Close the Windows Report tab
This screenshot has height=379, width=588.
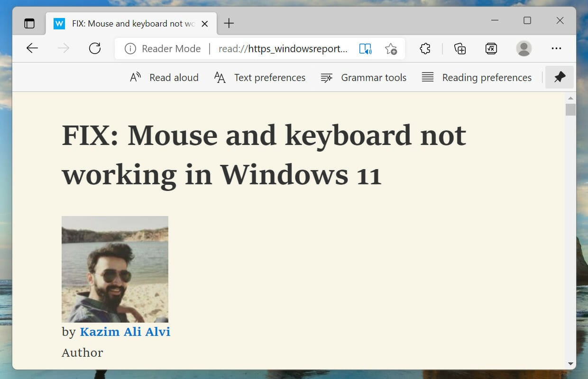pyautogui.click(x=205, y=23)
